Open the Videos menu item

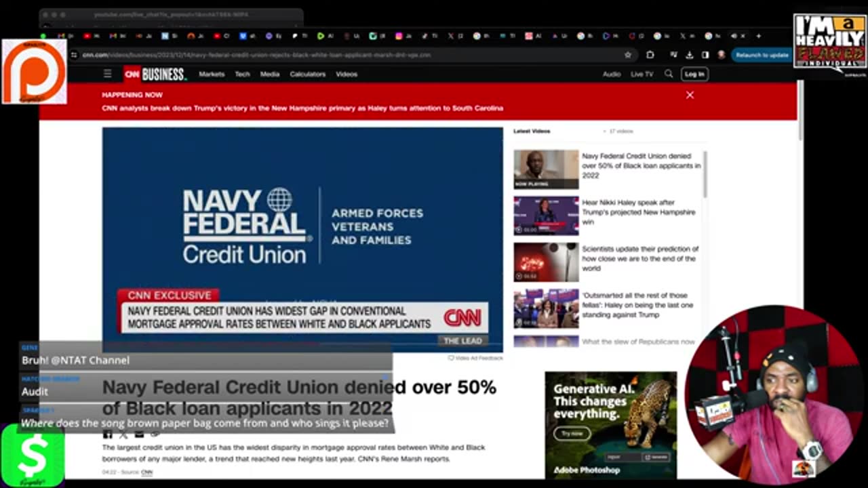(x=347, y=74)
